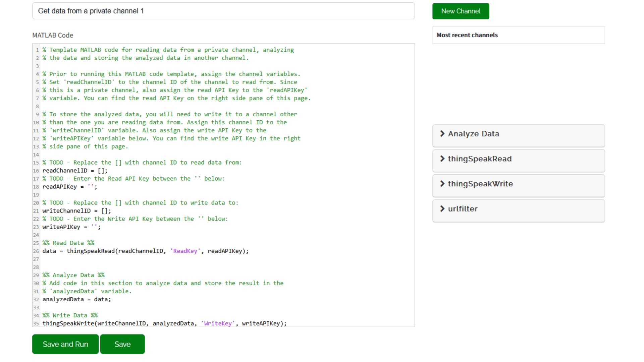
Task: Click the Most recent channels header
Action: (519, 35)
